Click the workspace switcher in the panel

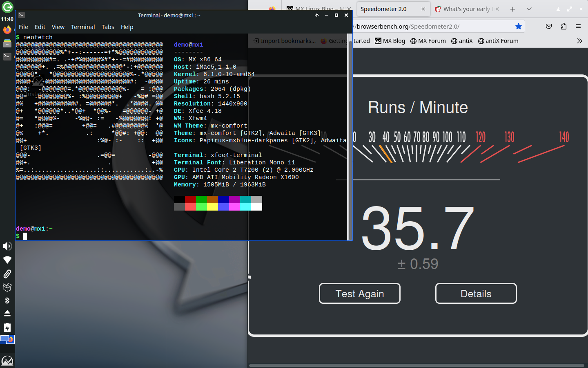click(7, 339)
